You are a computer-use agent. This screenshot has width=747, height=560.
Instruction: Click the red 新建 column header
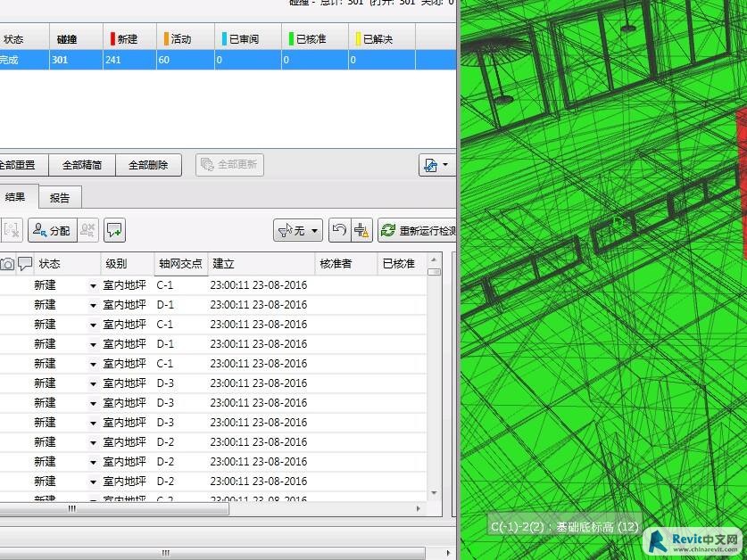pos(127,39)
